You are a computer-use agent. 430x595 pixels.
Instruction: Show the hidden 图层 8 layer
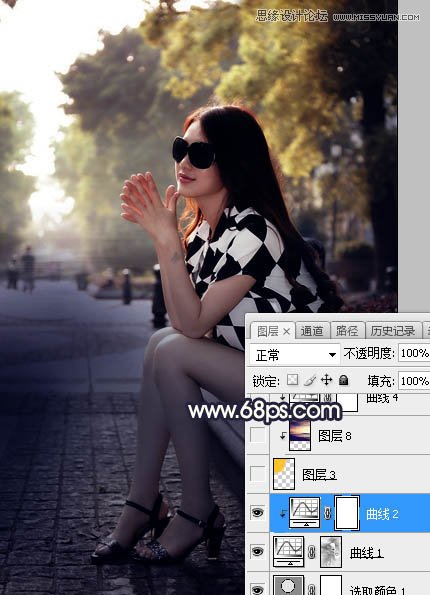coord(257,436)
